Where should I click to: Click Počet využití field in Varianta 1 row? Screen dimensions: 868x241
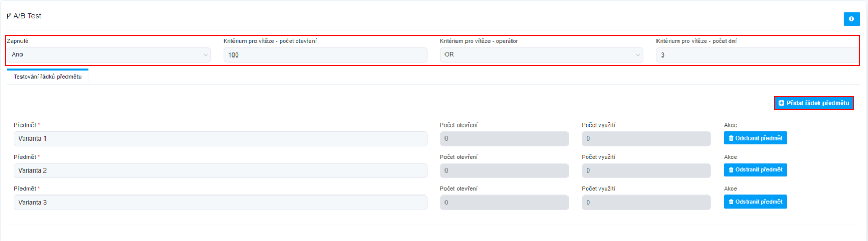click(646, 139)
